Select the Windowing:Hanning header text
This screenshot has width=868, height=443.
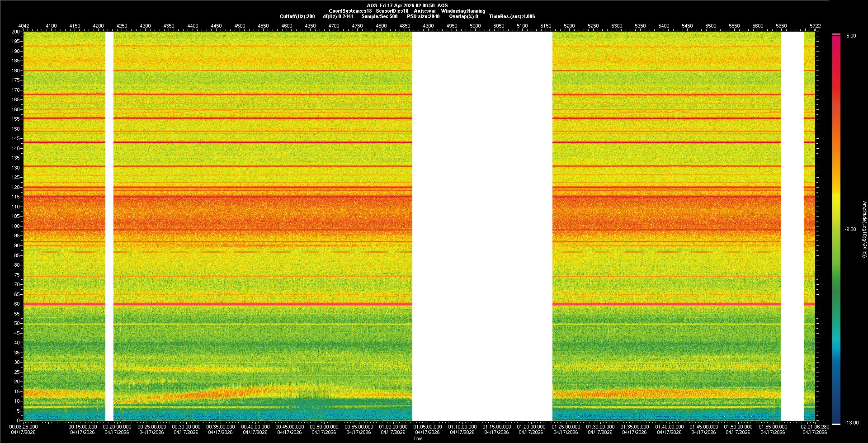point(463,11)
